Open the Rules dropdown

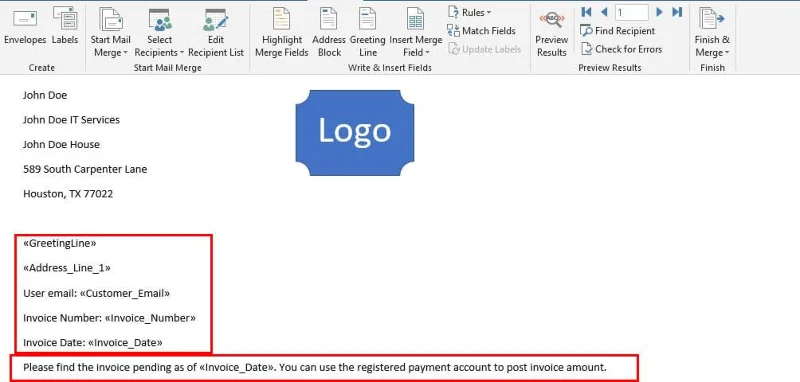pyautogui.click(x=469, y=12)
